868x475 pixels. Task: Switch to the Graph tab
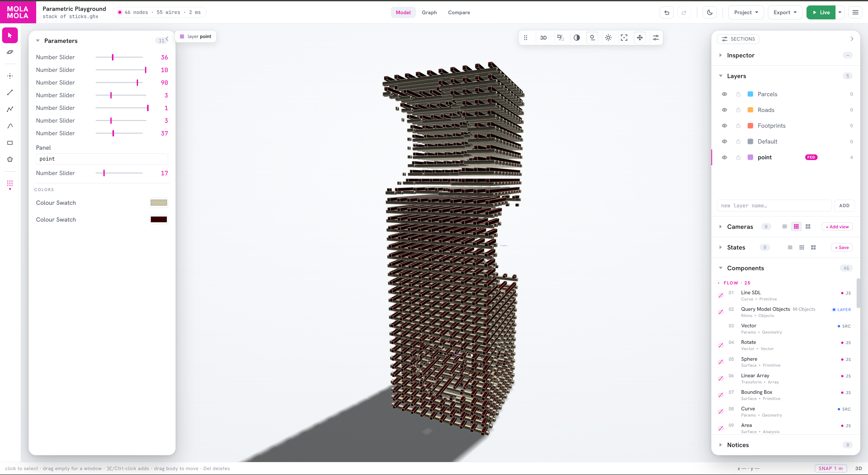coord(429,12)
